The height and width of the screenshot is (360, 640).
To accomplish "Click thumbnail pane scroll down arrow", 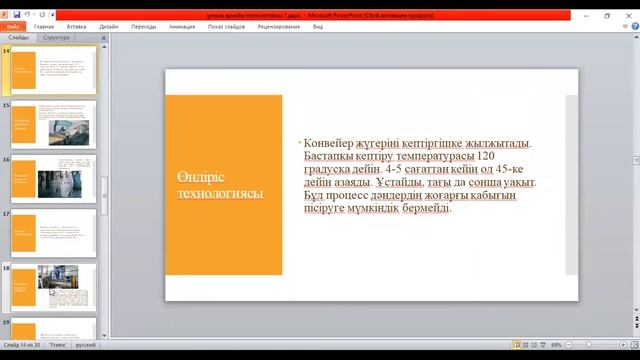I will point(104,336).
